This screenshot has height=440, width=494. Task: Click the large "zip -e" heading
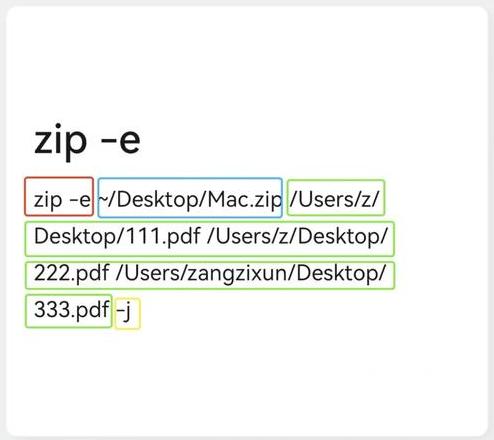(x=87, y=141)
